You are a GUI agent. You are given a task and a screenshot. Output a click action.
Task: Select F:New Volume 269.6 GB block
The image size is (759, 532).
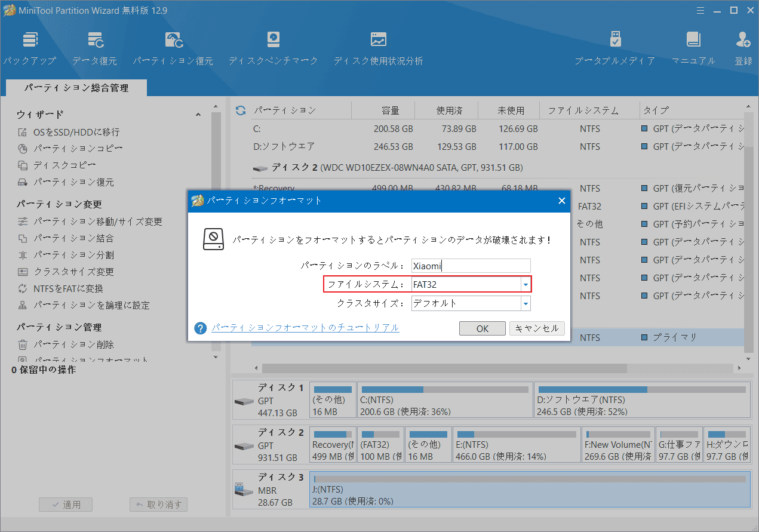tap(618, 444)
